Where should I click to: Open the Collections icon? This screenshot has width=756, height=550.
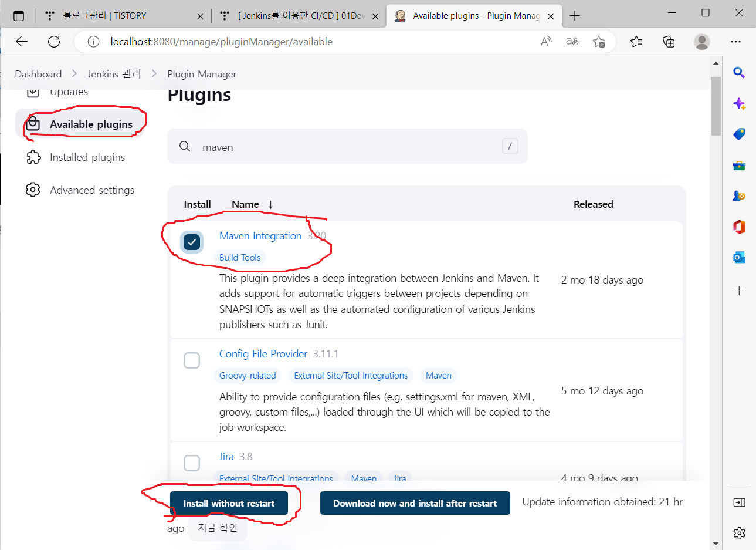click(669, 41)
